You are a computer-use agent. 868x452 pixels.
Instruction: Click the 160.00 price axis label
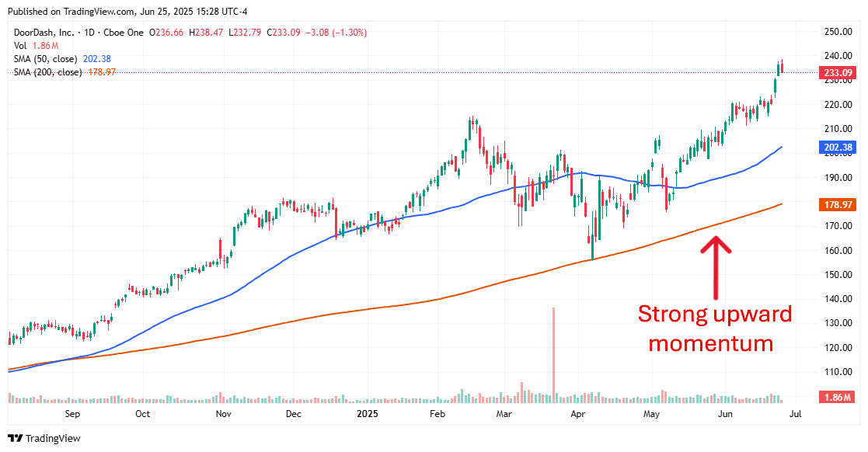click(838, 250)
